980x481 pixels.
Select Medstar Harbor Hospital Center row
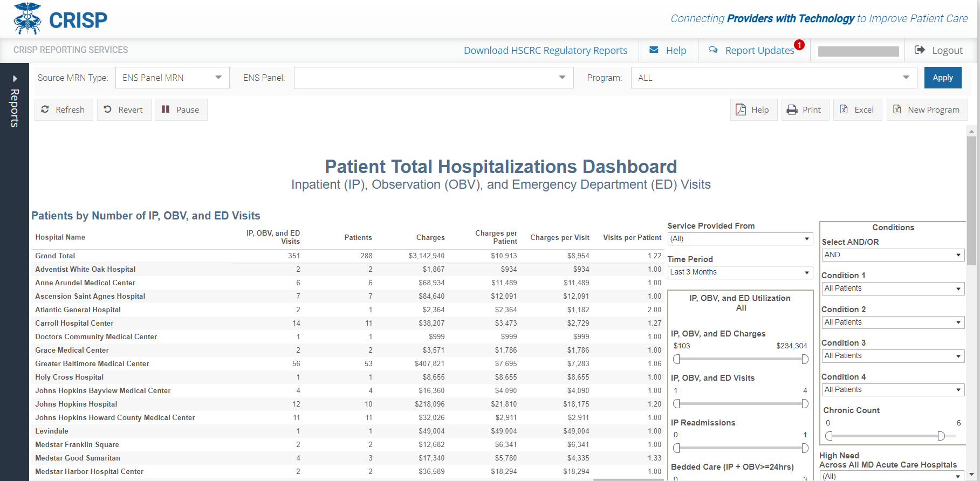[x=348, y=472]
